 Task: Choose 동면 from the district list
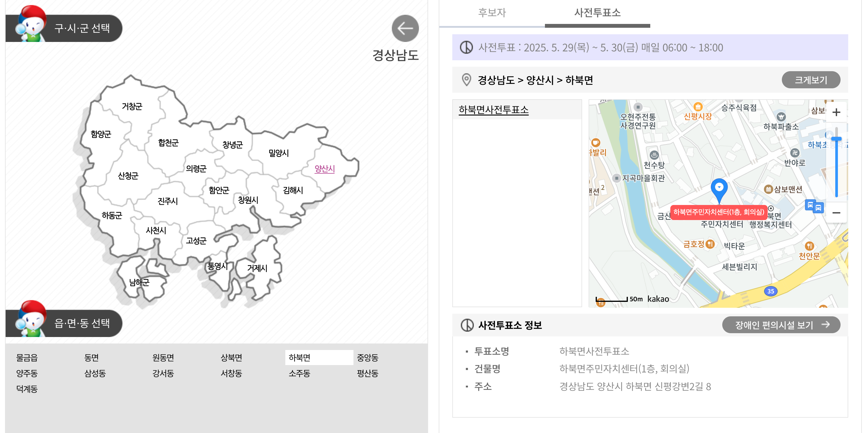(x=91, y=357)
